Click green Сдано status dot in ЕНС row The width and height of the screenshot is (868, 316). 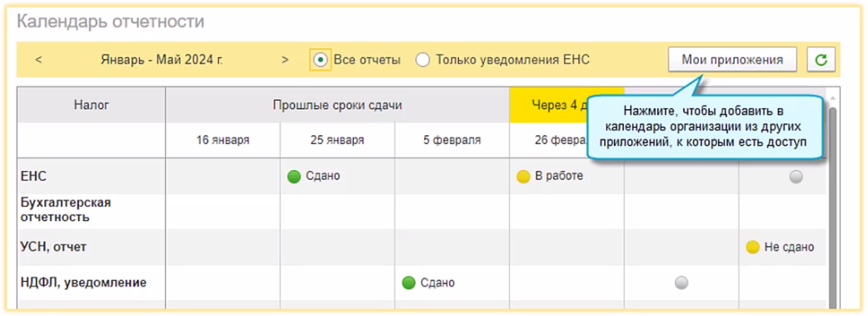[294, 177]
